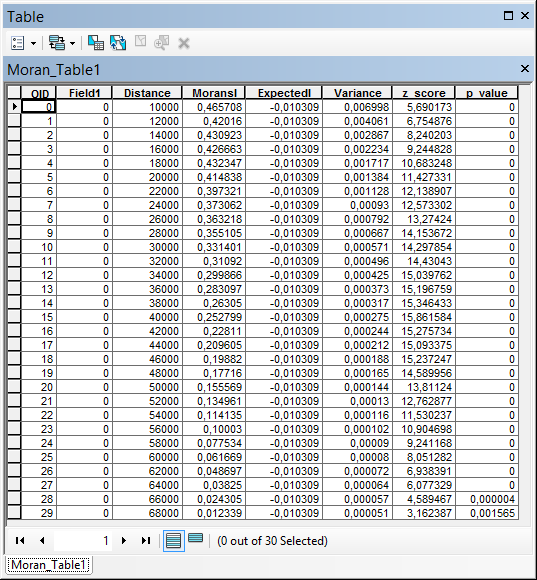Go to the next record
This screenshot has height=580, width=537.
coord(124,540)
